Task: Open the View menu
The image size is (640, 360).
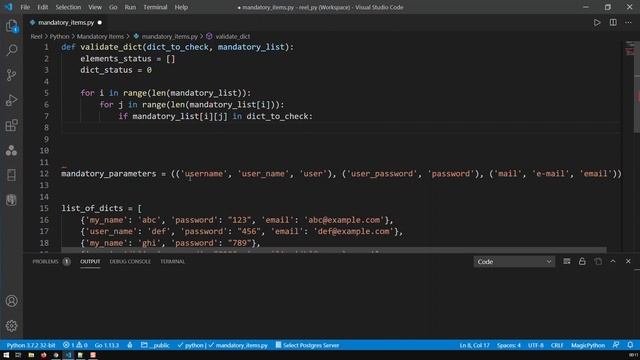Action: coord(95,7)
